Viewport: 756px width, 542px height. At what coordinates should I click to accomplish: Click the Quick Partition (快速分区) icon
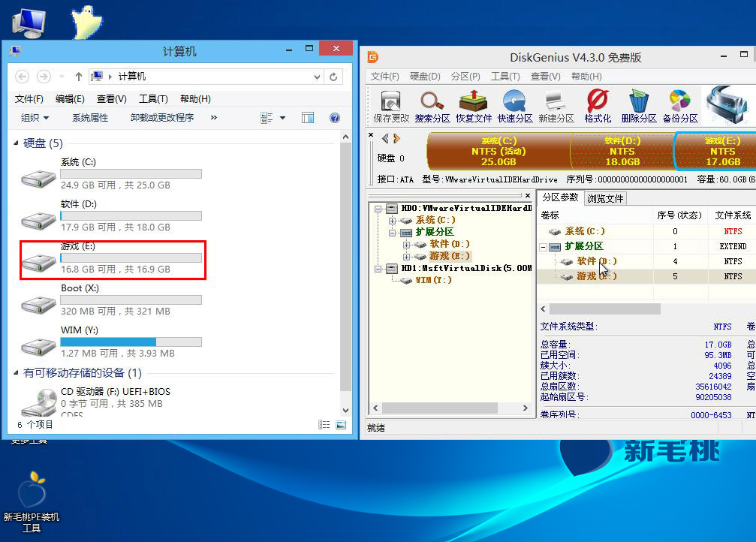(x=514, y=106)
